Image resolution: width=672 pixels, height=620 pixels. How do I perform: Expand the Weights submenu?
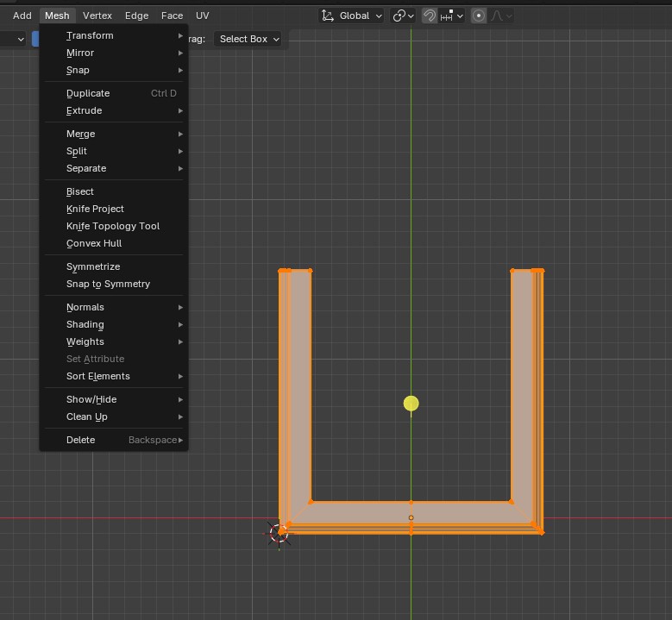pos(114,341)
